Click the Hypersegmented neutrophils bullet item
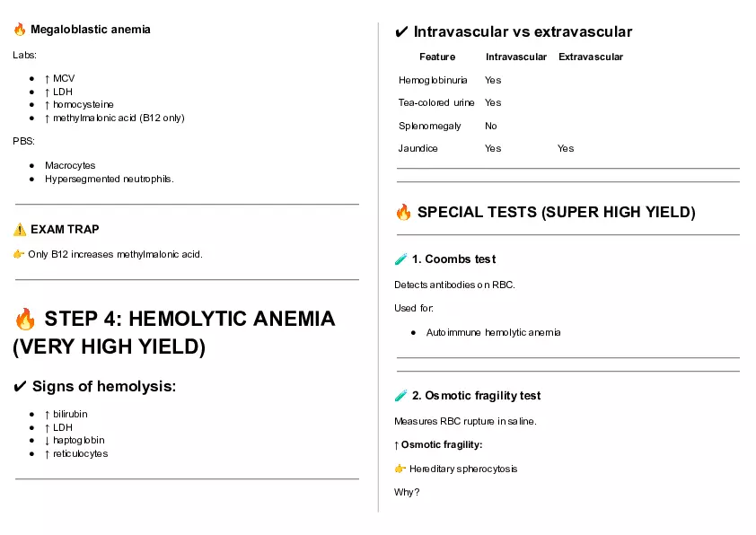The height and width of the screenshot is (535, 756). (x=109, y=179)
